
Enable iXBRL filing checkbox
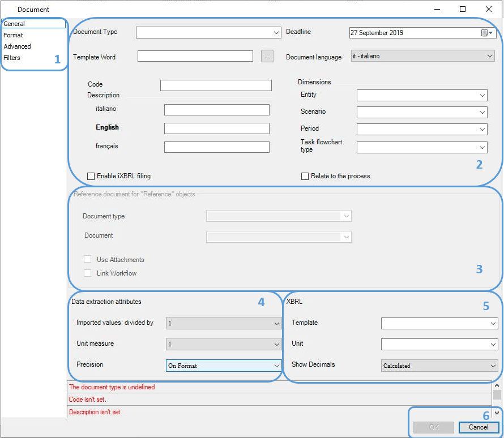click(x=91, y=176)
